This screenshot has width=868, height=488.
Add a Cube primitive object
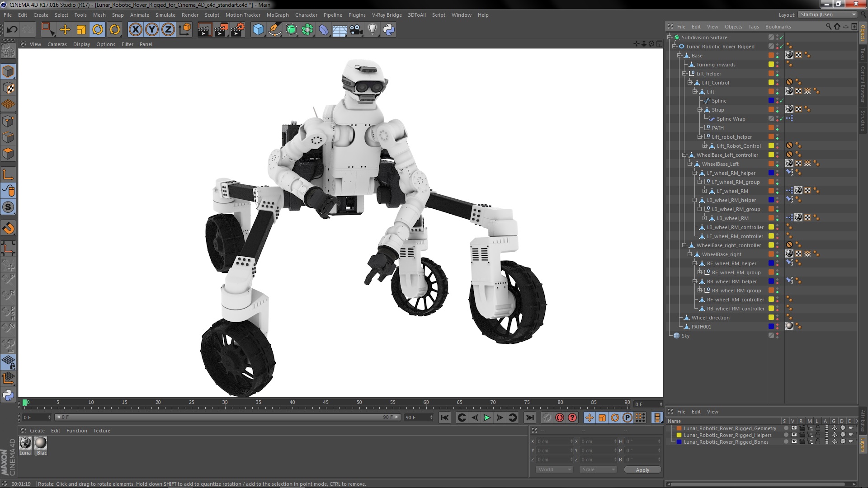click(258, 30)
